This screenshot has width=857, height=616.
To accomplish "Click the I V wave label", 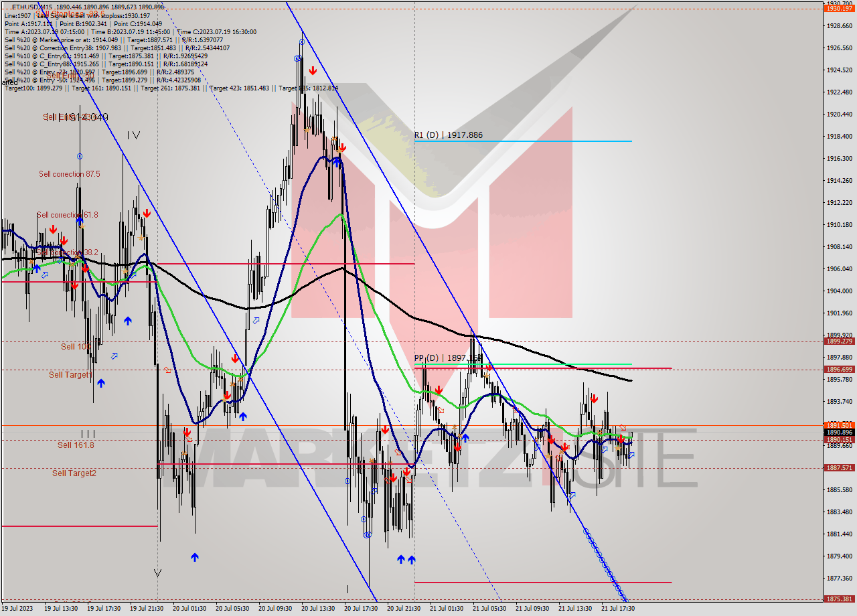I will tap(133, 135).
